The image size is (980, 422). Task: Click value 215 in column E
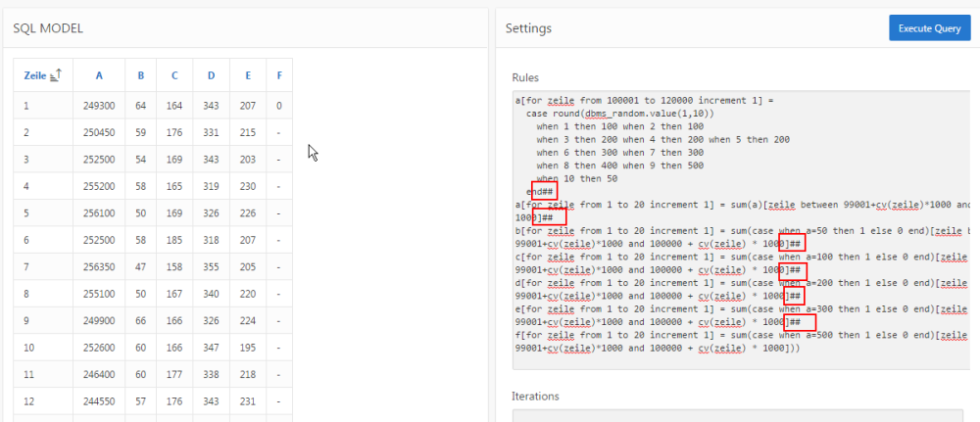[248, 133]
